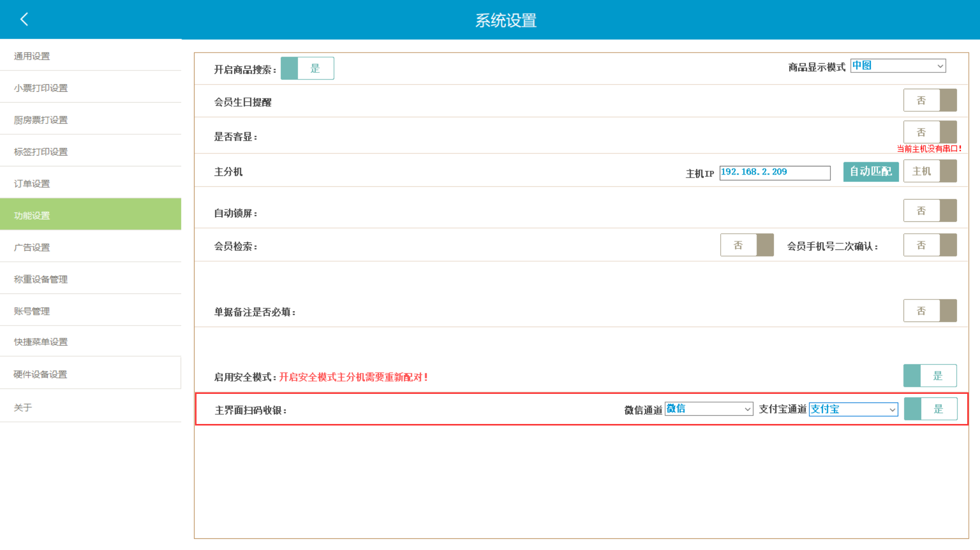Toggle the 主机 host/extension switch

click(x=929, y=171)
